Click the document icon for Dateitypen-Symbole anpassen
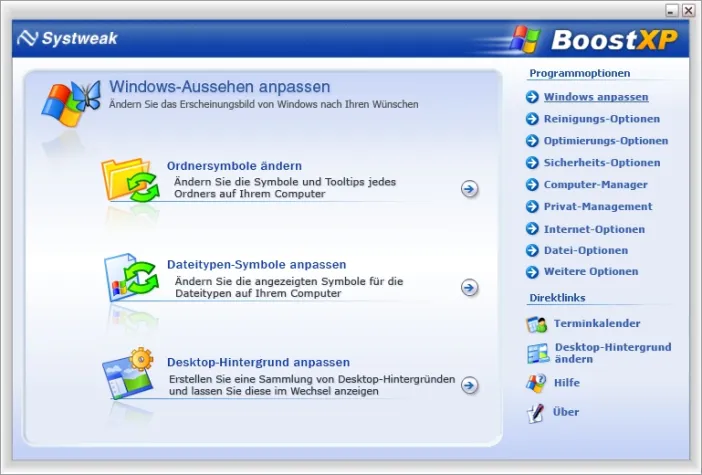 coord(131,278)
